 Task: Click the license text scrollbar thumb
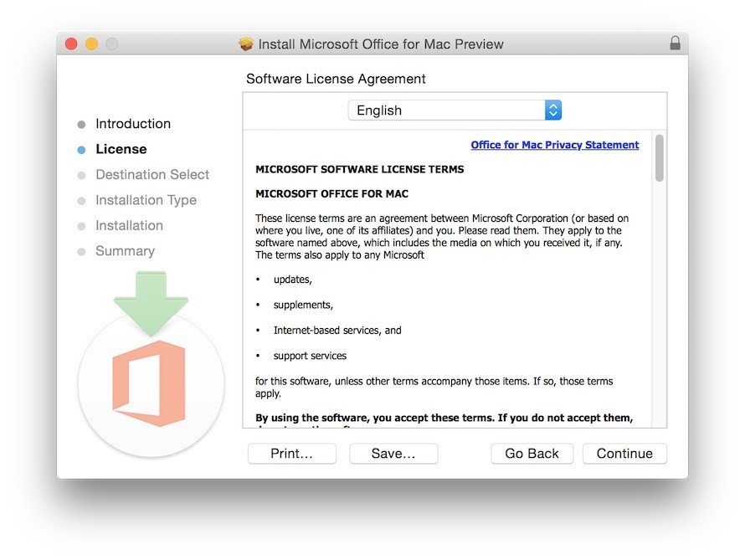tap(659, 158)
